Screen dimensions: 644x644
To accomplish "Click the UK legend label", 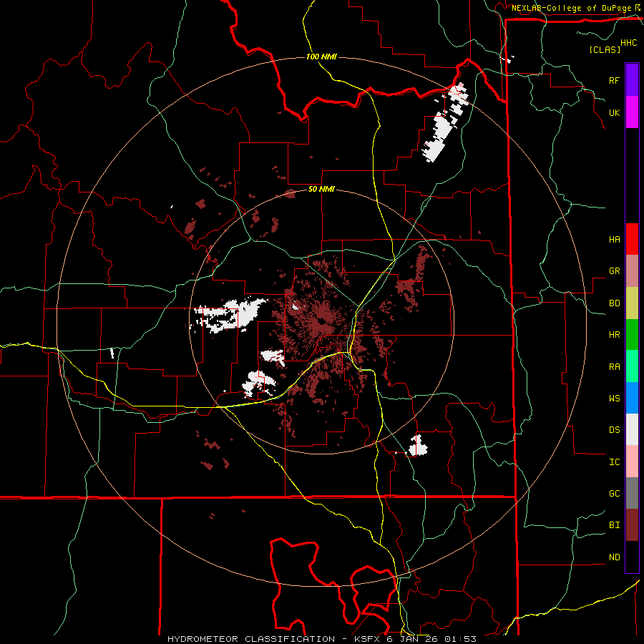I will tap(614, 112).
